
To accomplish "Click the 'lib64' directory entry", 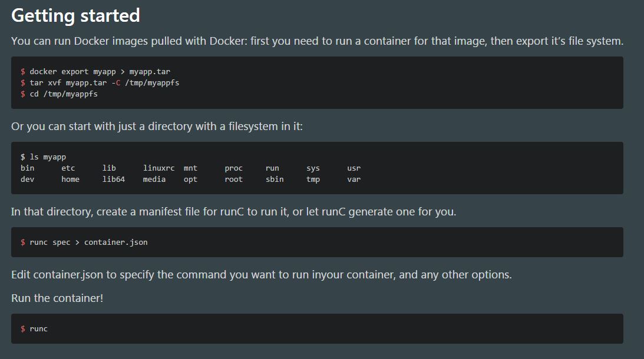I will (x=113, y=179).
